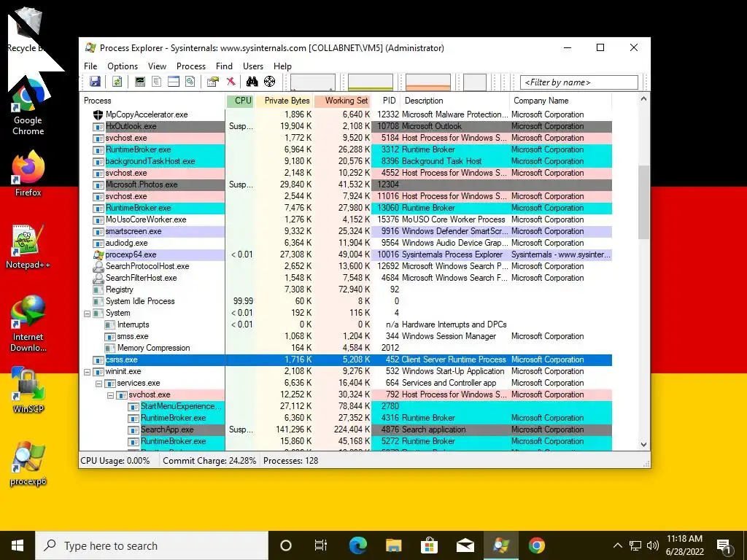Image resolution: width=747 pixels, height=560 pixels.
Task: Toggle the Show Lower Pane icon
Action: pos(174,82)
